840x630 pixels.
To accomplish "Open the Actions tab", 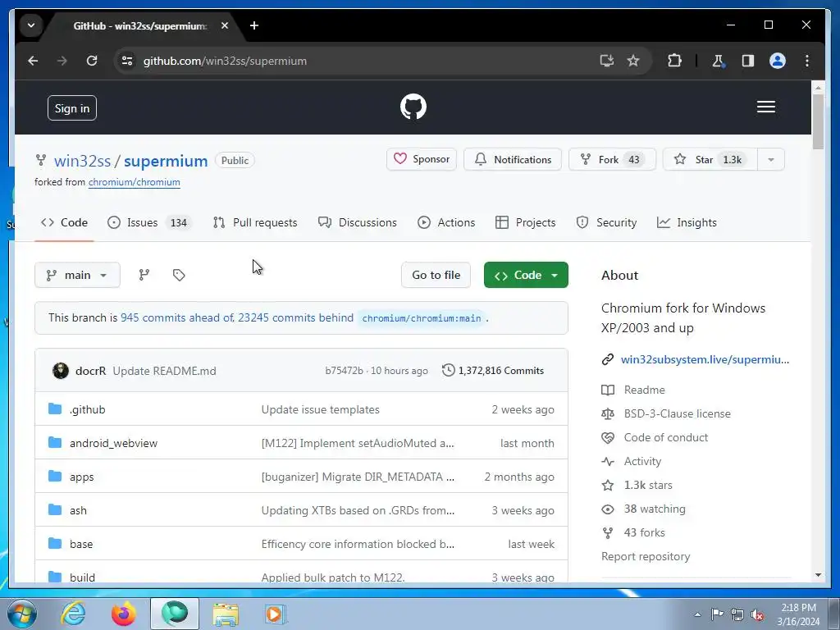I will [x=446, y=222].
